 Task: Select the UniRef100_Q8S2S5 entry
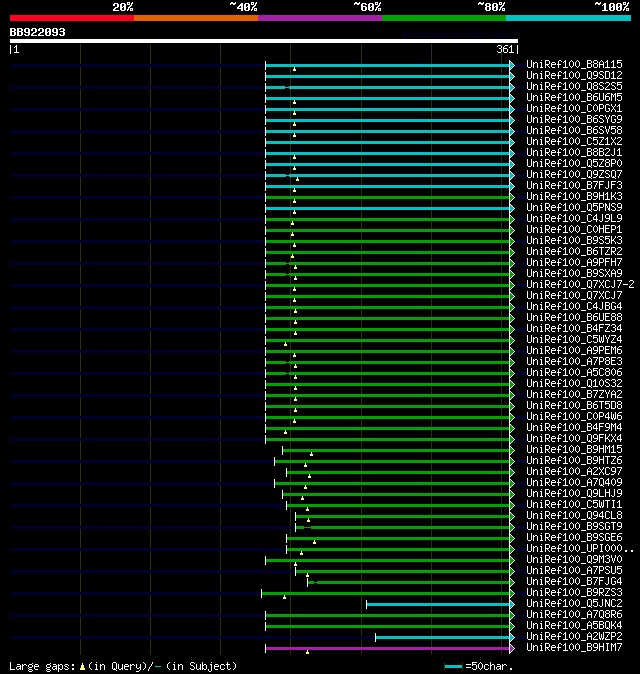[574, 86]
